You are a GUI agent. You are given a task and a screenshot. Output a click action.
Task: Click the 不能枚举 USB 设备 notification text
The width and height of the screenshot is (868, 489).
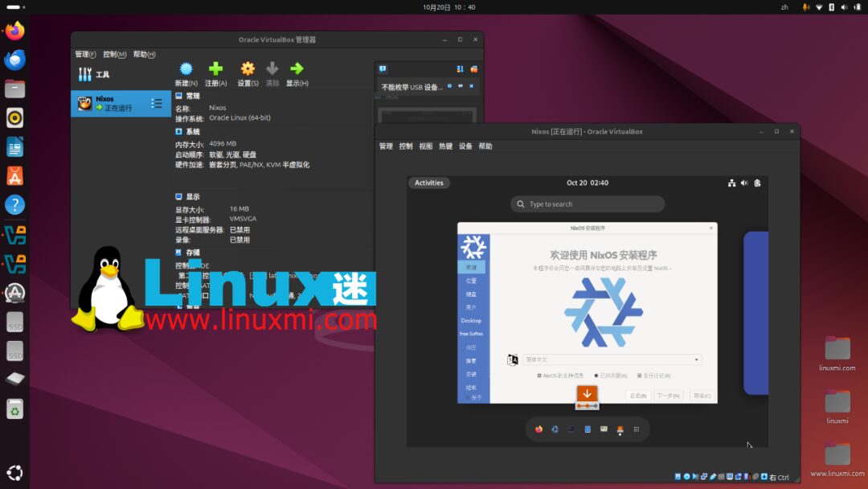[411, 87]
